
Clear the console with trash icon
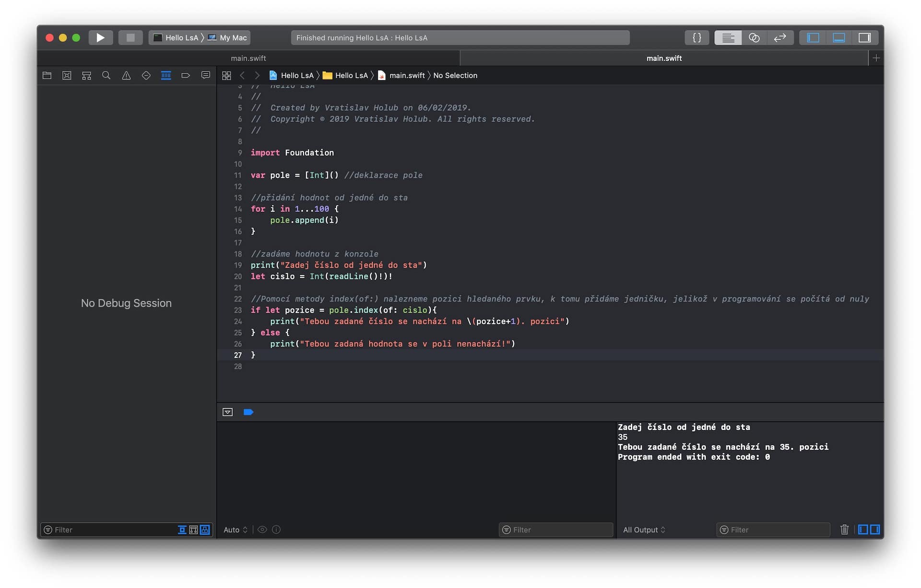coord(844,529)
